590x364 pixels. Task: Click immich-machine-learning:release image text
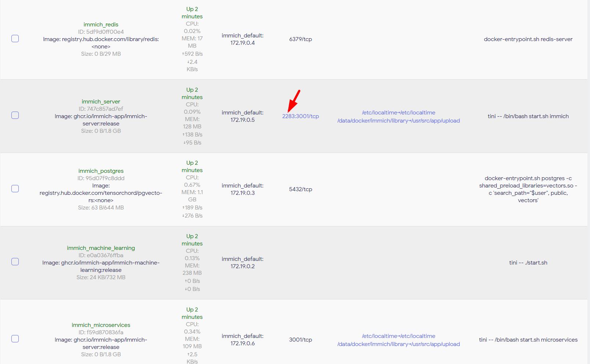click(x=101, y=266)
